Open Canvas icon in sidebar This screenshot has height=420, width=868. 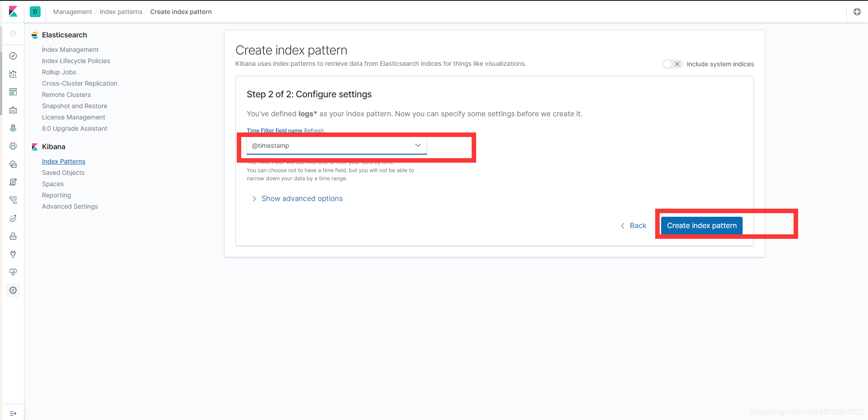(x=13, y=110)
